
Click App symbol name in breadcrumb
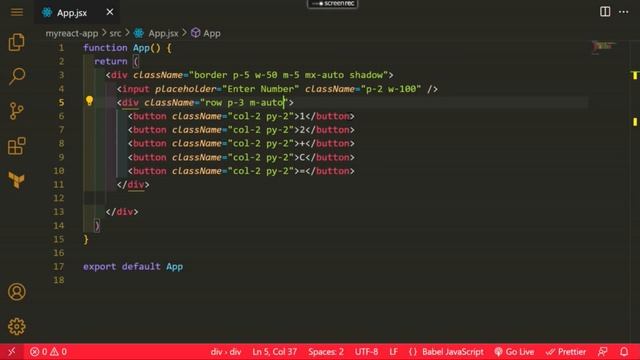click(x=212, y=33)
